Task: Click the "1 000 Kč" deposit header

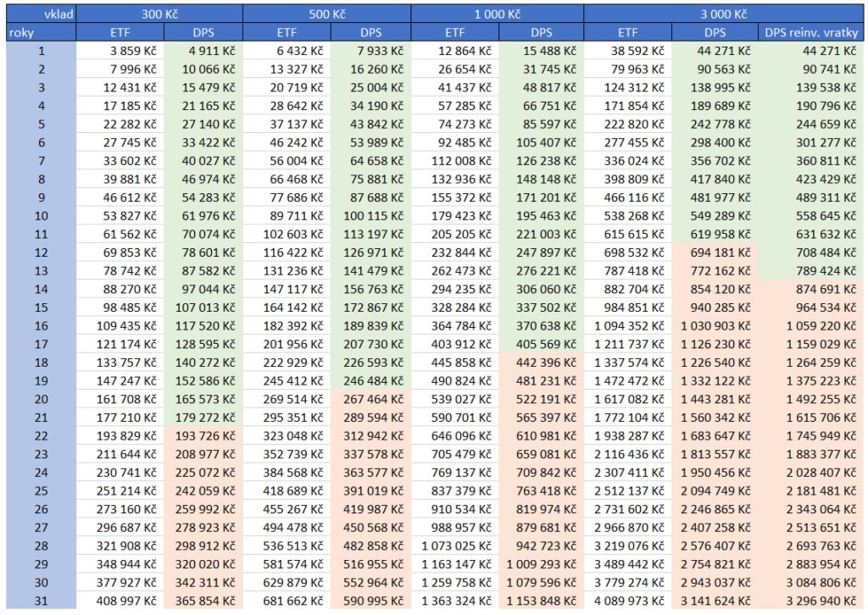Action: point(498,14)
